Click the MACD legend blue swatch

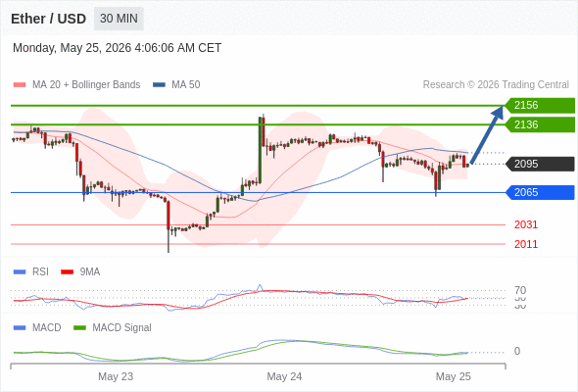click(x=20, y=328)
